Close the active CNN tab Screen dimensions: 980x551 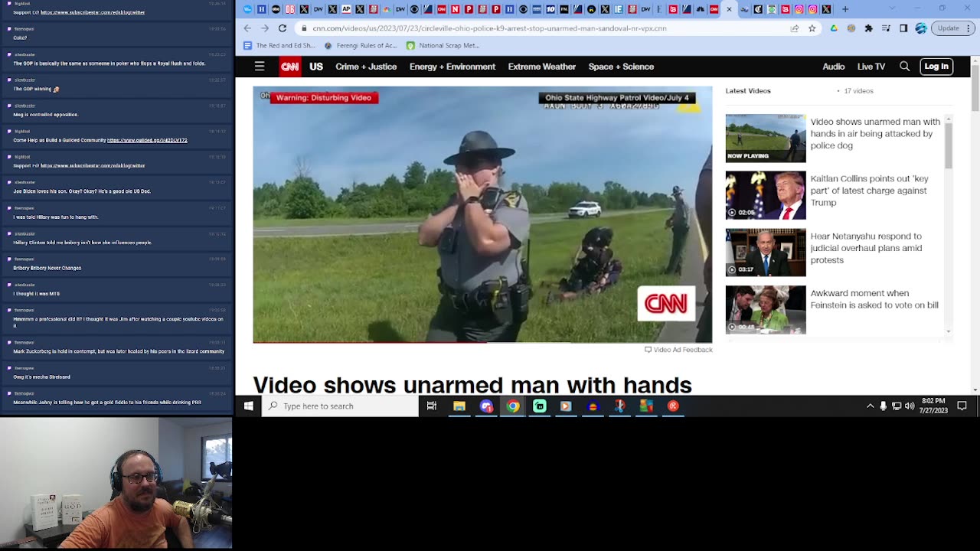(729, 9)
